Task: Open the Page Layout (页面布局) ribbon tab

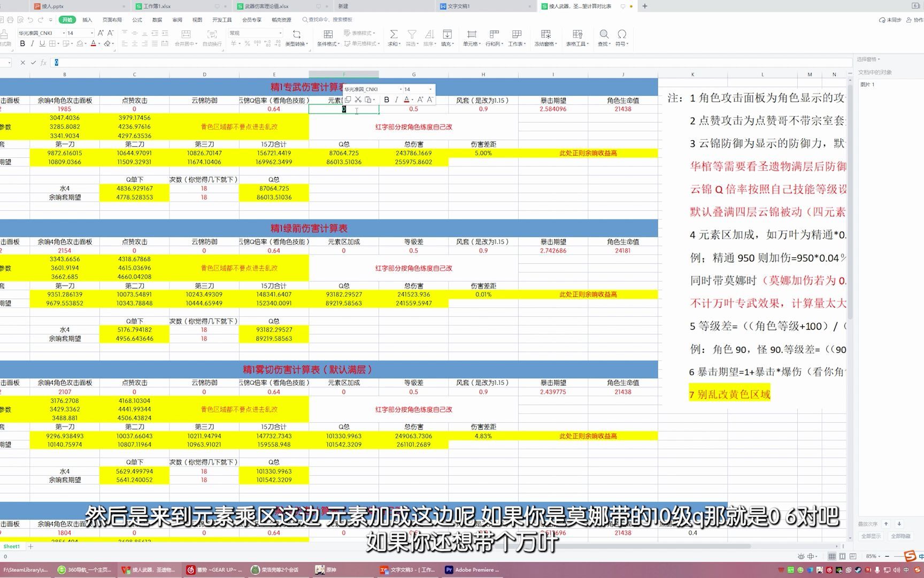Action: point(112,20)
